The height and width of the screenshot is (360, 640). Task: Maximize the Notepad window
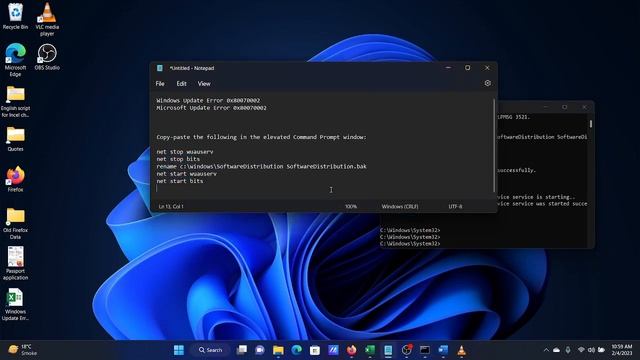point(467,68)
